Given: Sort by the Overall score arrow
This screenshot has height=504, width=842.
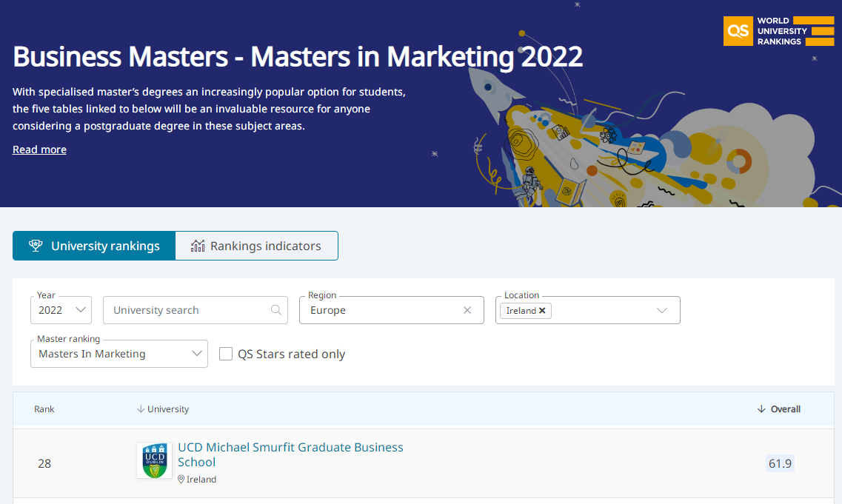Looking at the screenshot, I should [x=761, y=409].
